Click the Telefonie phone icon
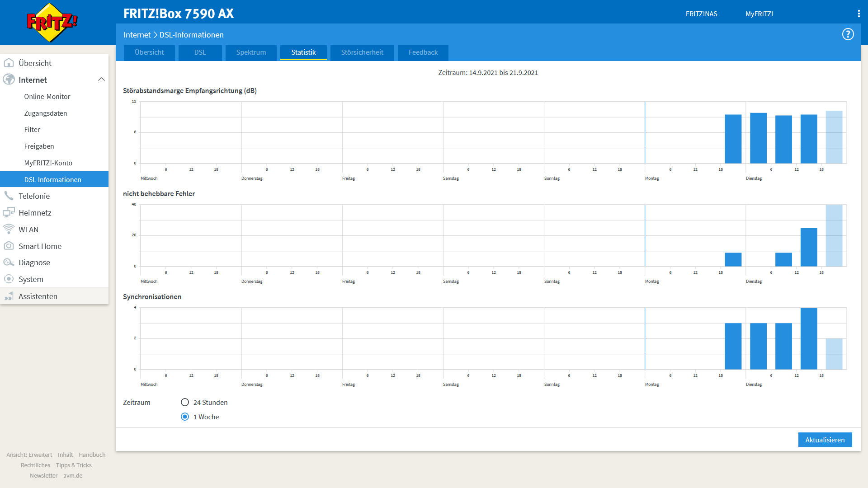The height and width of the screenshot is (488, 868). pos(9,196)
